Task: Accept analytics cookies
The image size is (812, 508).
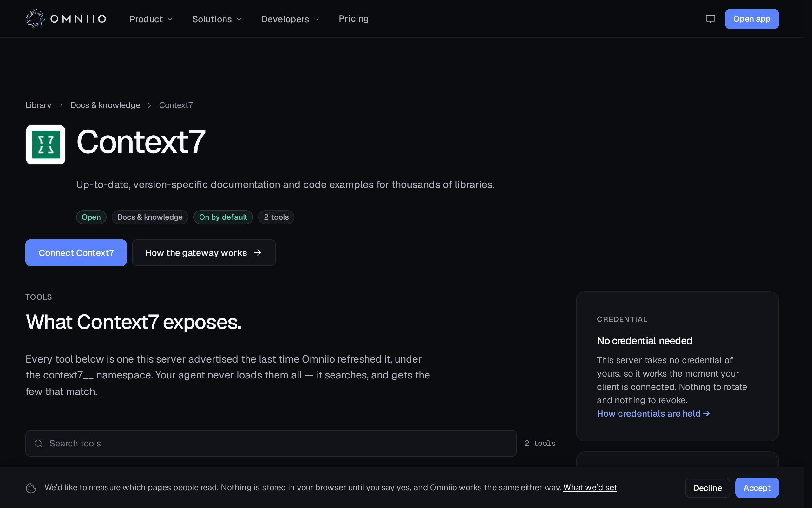Action: 757,488
